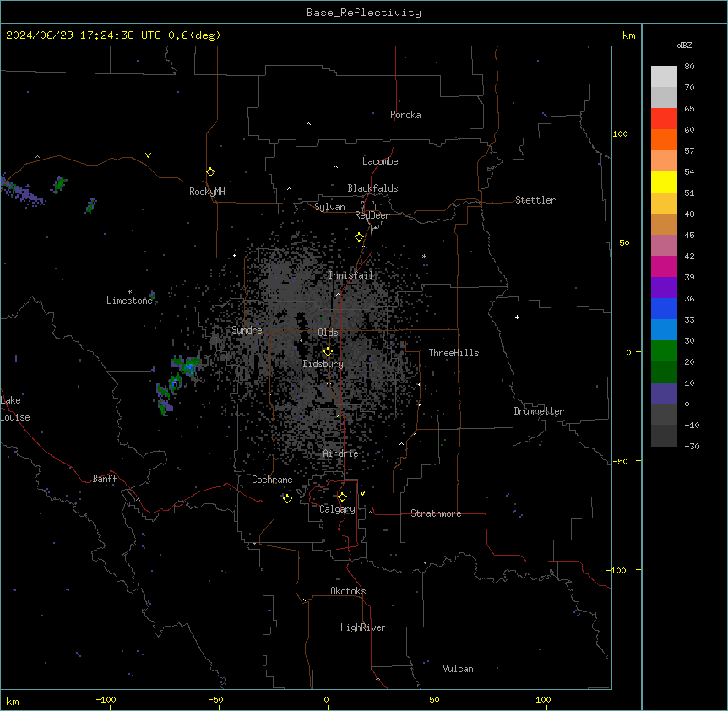
Task: Click the km unit label at top right
Action: (629, 35)
